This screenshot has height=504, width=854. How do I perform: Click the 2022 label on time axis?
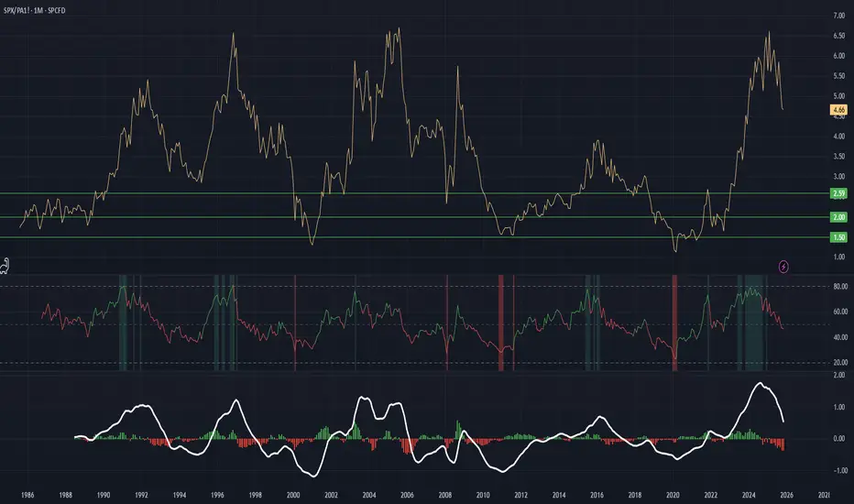(x=711, y=495)
